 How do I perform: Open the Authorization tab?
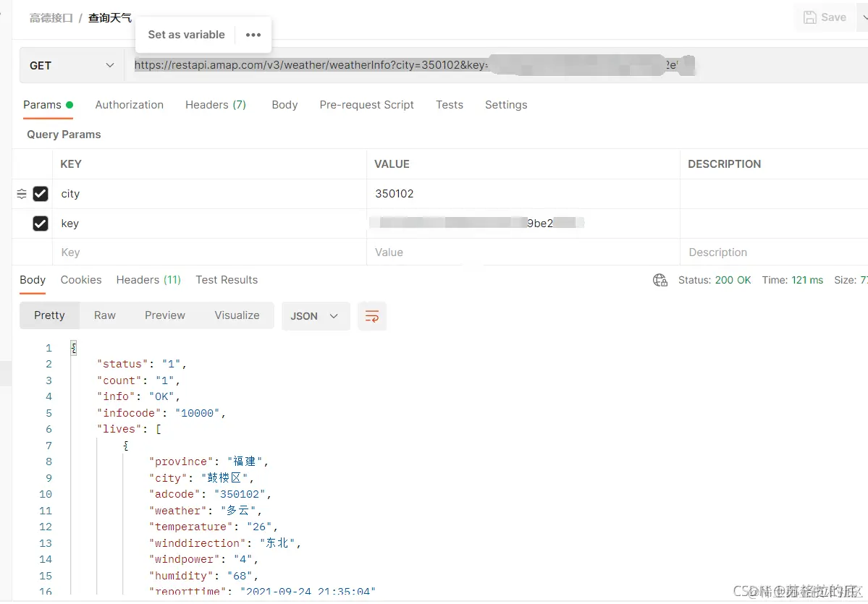click(129, 105)
